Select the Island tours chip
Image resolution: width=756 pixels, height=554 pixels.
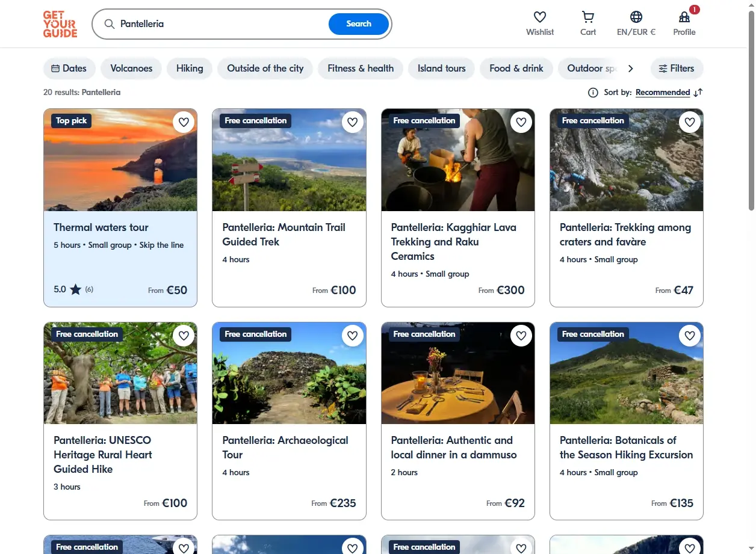click(x=442, y=69)
